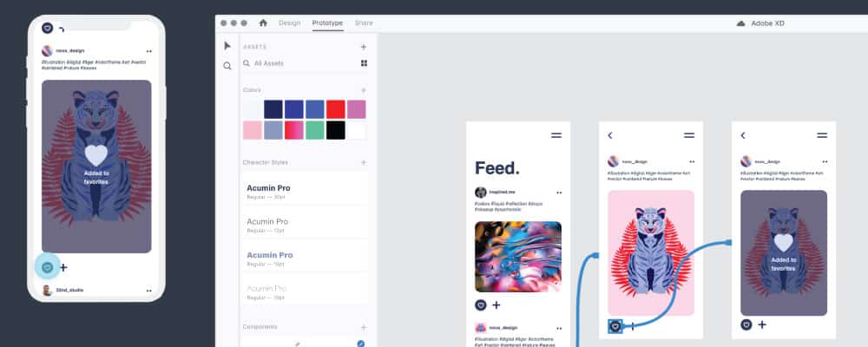The width and height of the screenshot is (868, 347).
Task: Click white heart overlay on right artboard
Action: click(x=783, y=242)
